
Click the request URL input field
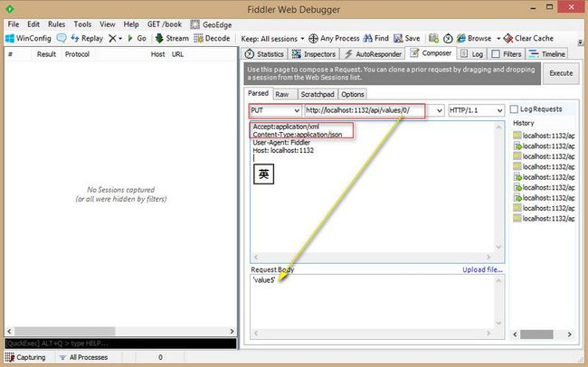click(x=369, y=110)
